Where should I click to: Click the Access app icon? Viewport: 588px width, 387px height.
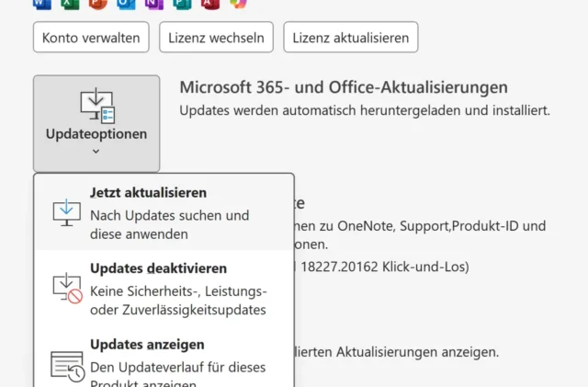point(210,4)
